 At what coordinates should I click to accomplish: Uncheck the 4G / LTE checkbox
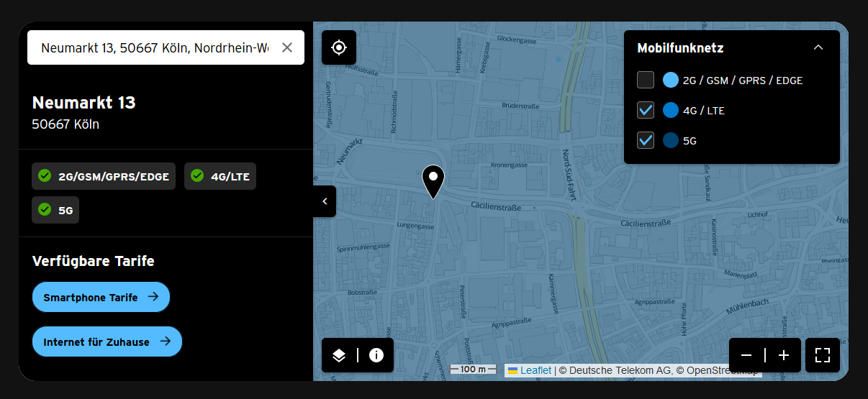pyautogui.click(x=646, y=110)
